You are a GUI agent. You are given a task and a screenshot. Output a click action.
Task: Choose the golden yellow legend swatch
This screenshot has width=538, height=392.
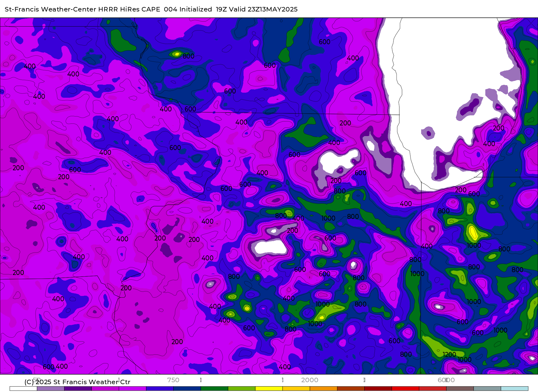pos(296,389)
